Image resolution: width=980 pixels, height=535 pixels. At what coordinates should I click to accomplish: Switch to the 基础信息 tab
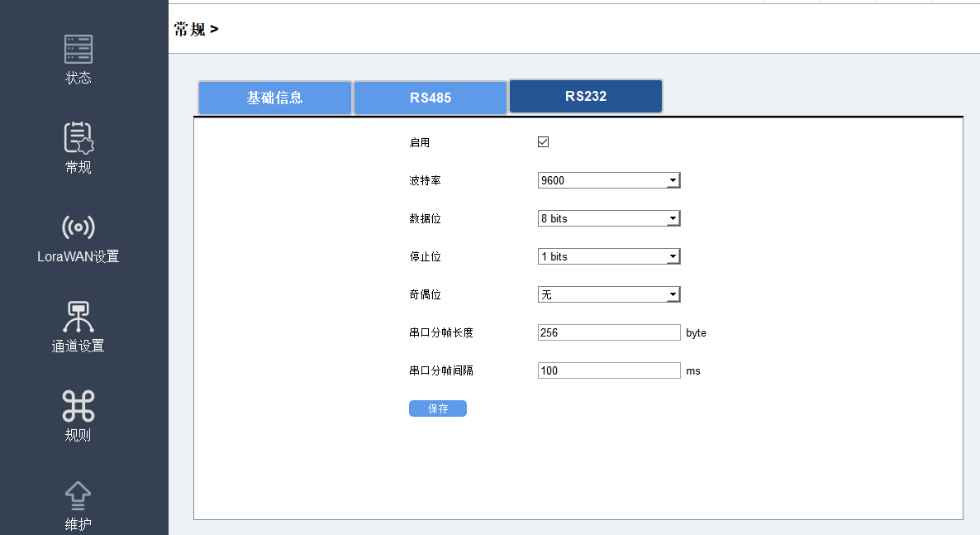point(275,98)
